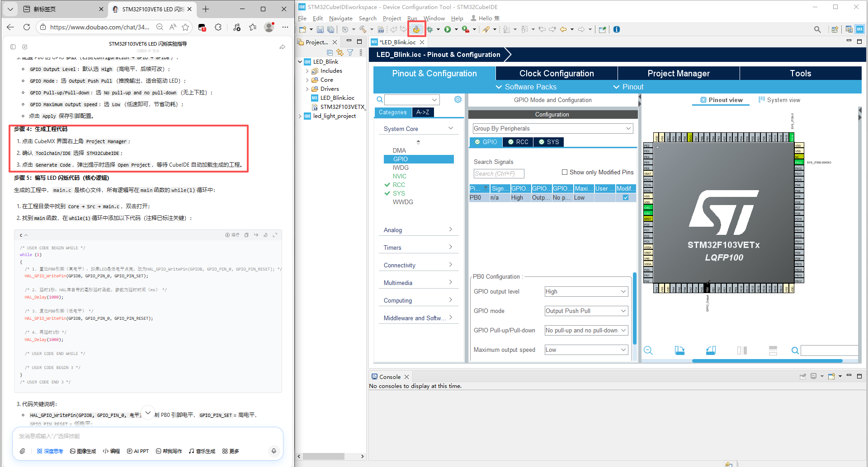Open the Tools tab
The image size is (868, 467).
tap(801, 74)
